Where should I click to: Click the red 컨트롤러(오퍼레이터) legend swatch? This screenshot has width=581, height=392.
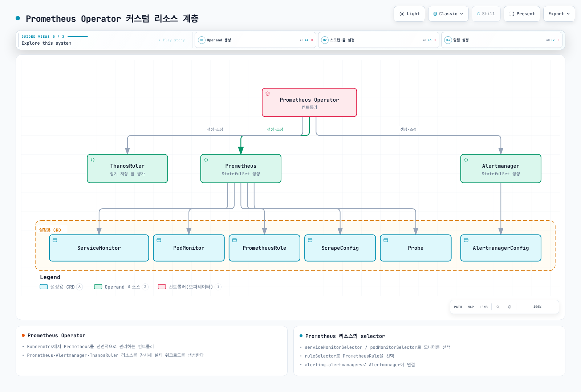(162, 287)
